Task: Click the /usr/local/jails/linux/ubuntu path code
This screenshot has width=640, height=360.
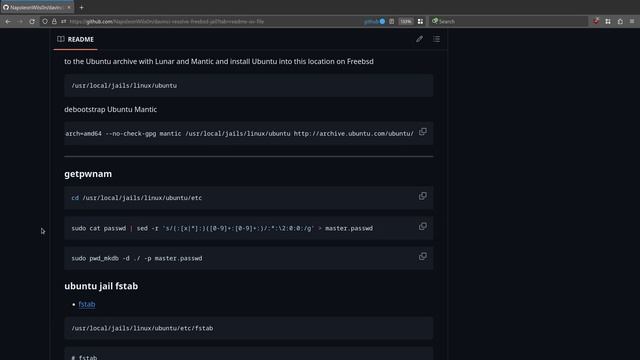Action: [124, 86]
